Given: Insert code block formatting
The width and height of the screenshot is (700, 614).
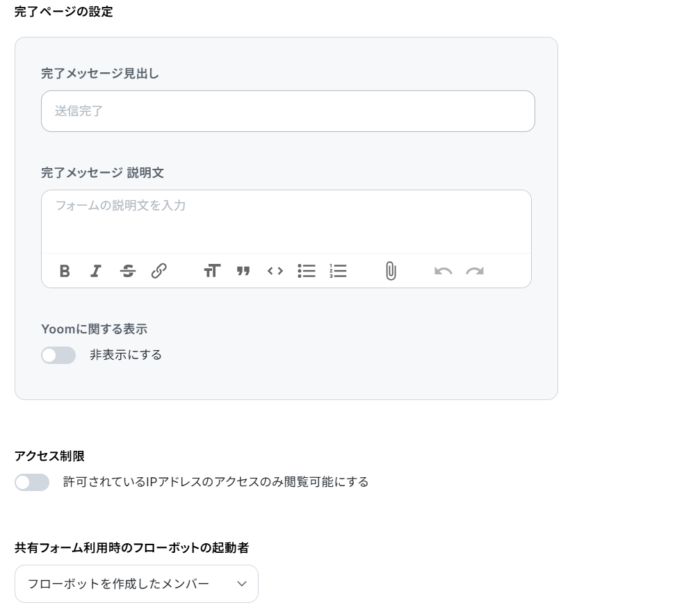Looking at the screenshot, I should click(x=275, y=271).
